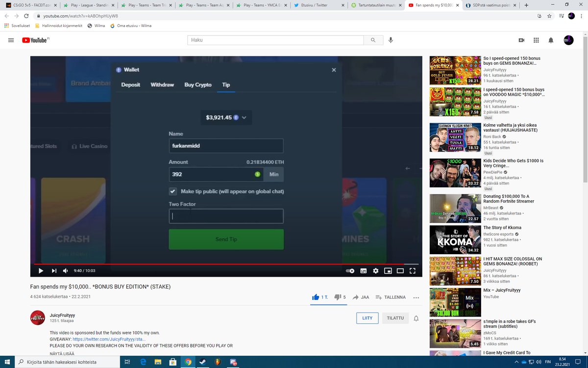Open The Story of Kkoma video
The height and width of the screenshot is (368, 588).
click(455, 239)
